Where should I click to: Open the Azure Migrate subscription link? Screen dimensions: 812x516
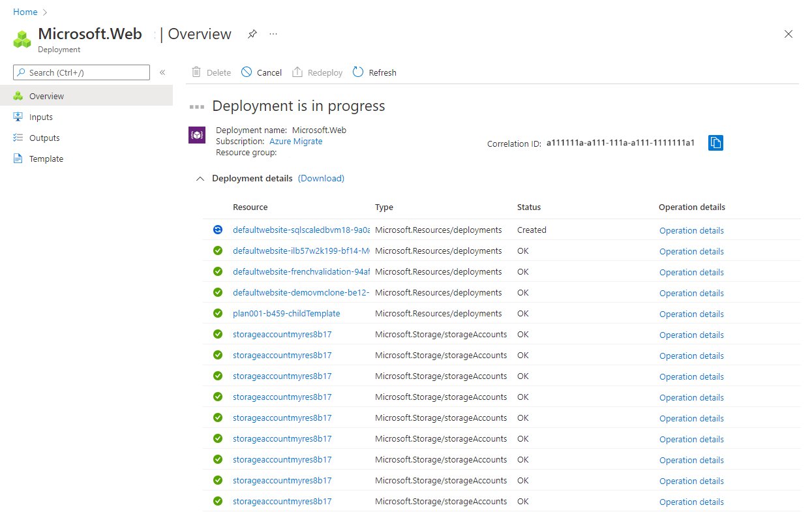pos(295,141)
